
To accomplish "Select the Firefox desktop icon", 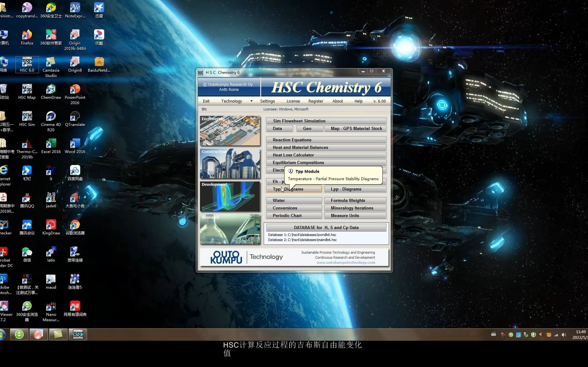I will 27,38.
